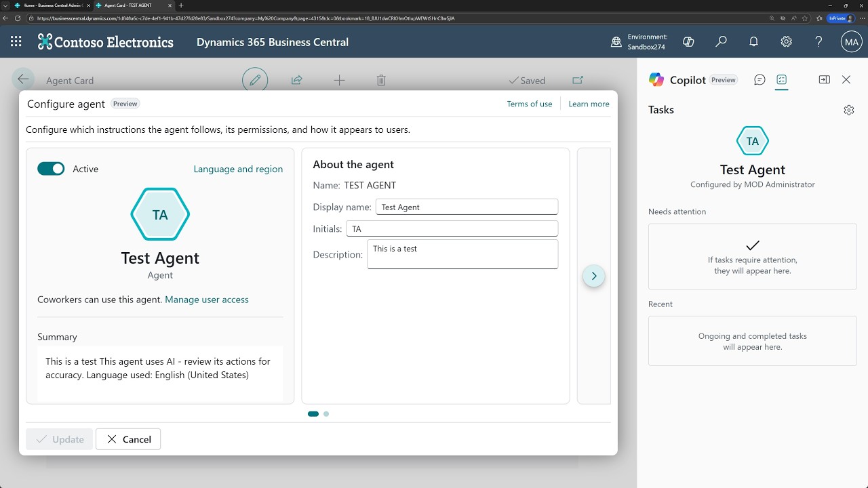Open the browser three-dots menu
The image size is (868, 488).
[862, 18]
